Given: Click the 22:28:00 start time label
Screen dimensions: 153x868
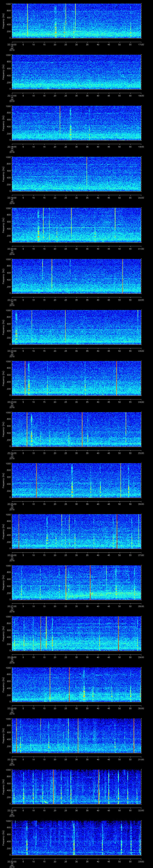Looking at the screenshot, I should tap(12, 657).
